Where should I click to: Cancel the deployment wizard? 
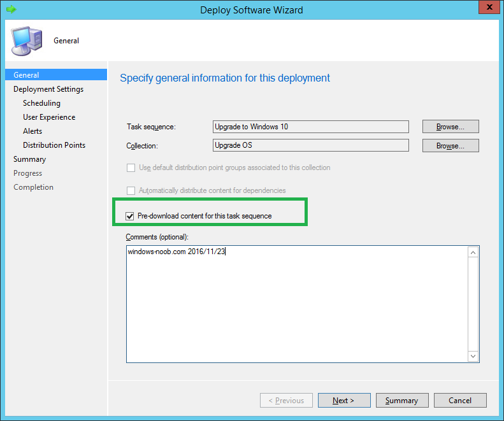pos(460,401)
